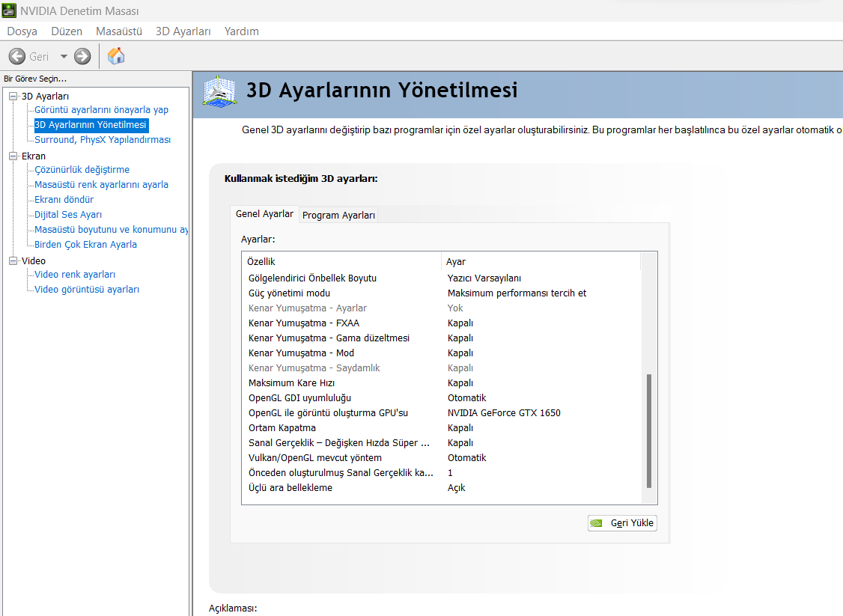
Task: Open Dijital Ses Ayarı
Action: coord(67,215)
